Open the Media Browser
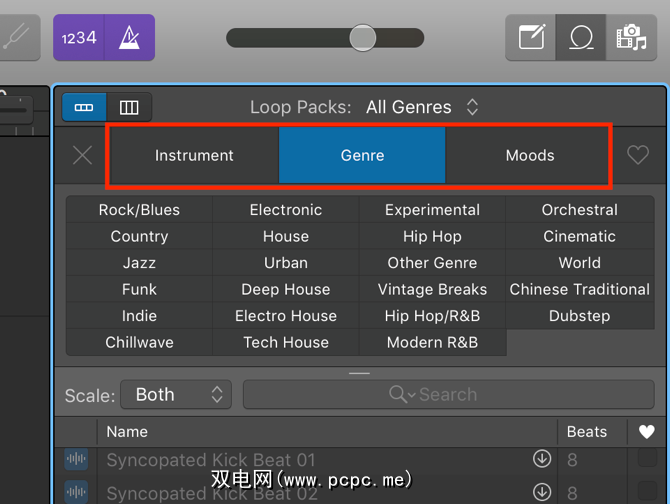Image resolution: width=670 pixels, height=504 pixels. (x=630, y=38)
